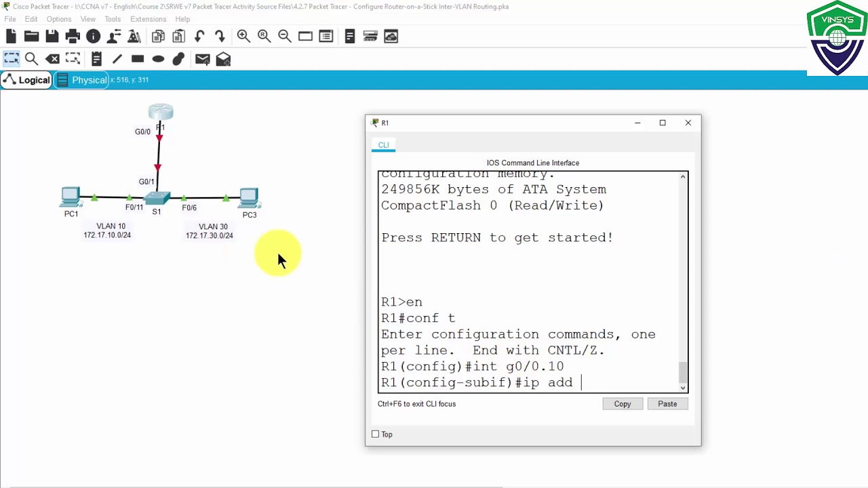The image size is (868, 488).
Task: Launch the Activity Wizard icon
Action: coord(134,36)
